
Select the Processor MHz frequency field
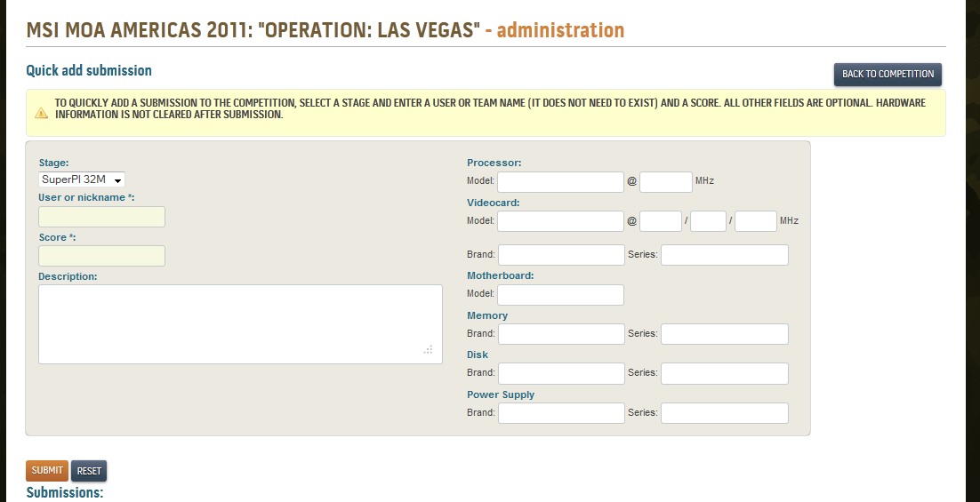666,181
